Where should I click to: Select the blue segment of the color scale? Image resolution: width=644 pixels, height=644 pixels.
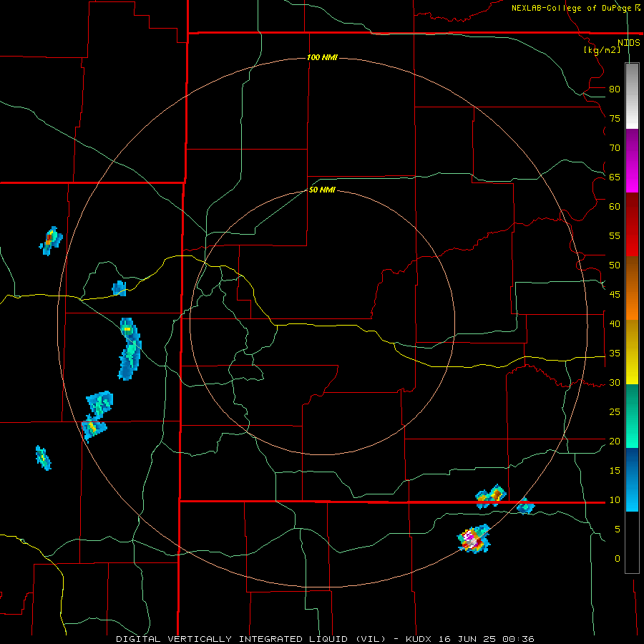pyautogui.click(x=632, y=479)
